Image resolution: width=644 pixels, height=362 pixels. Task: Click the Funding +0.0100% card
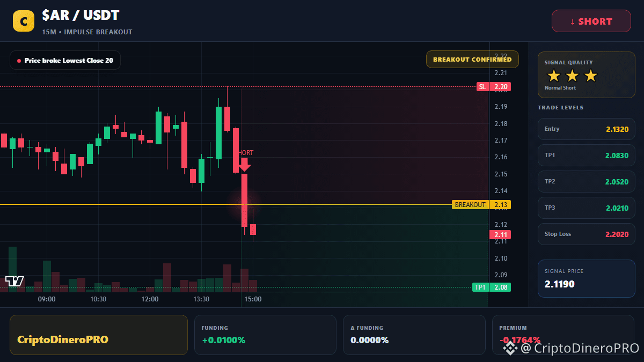pyautogui.click(x=265, y=335)
